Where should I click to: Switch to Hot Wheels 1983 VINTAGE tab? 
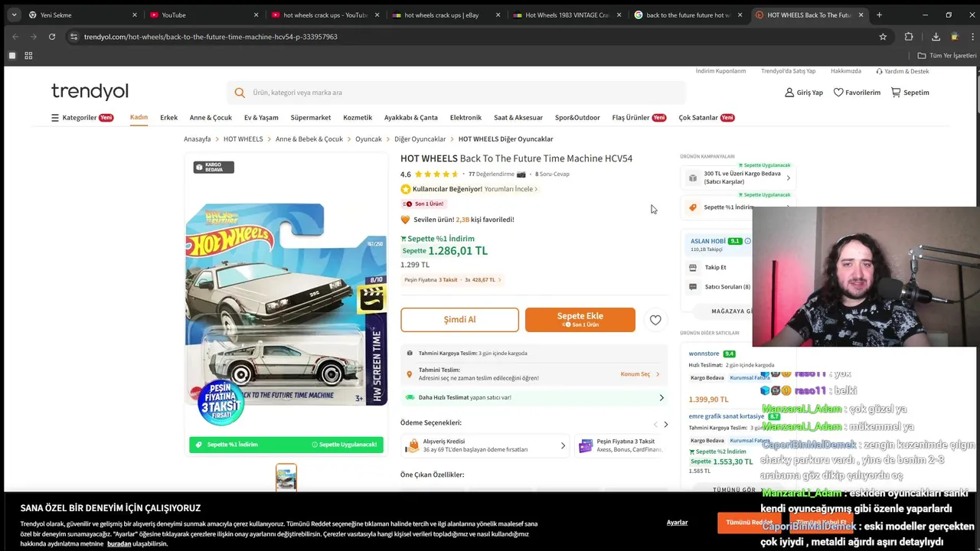[x=567, y=15]
